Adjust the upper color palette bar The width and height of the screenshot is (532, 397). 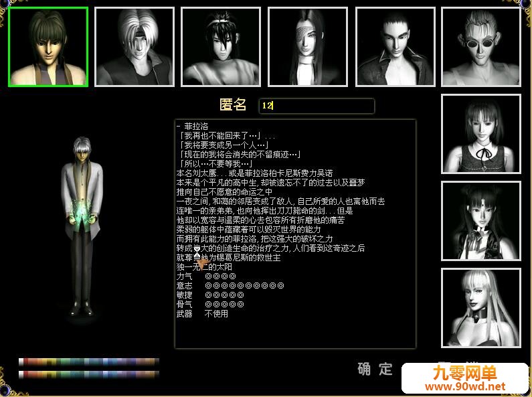tap(89, 362)
